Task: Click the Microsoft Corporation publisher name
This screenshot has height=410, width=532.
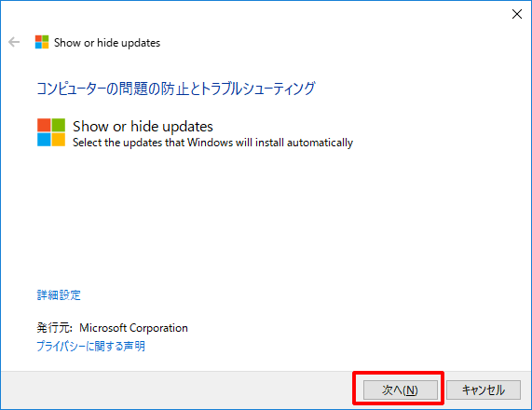Action: 133,328
